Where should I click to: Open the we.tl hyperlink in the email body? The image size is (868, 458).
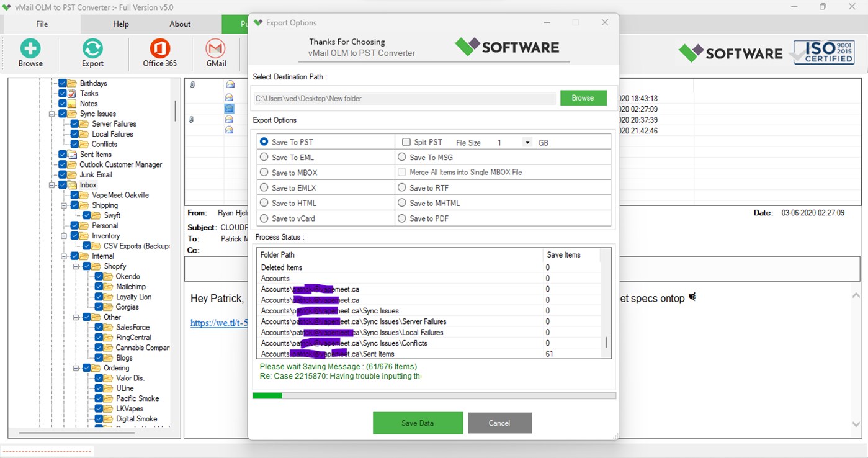click(218, 323)
